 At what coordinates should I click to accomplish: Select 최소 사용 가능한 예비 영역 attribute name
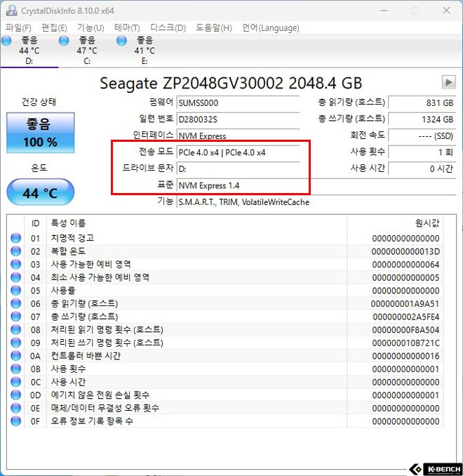100,277
